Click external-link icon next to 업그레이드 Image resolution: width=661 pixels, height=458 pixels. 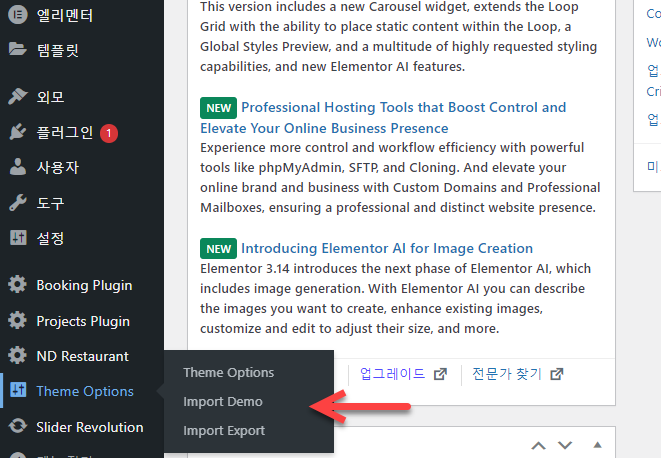(441, 374)
